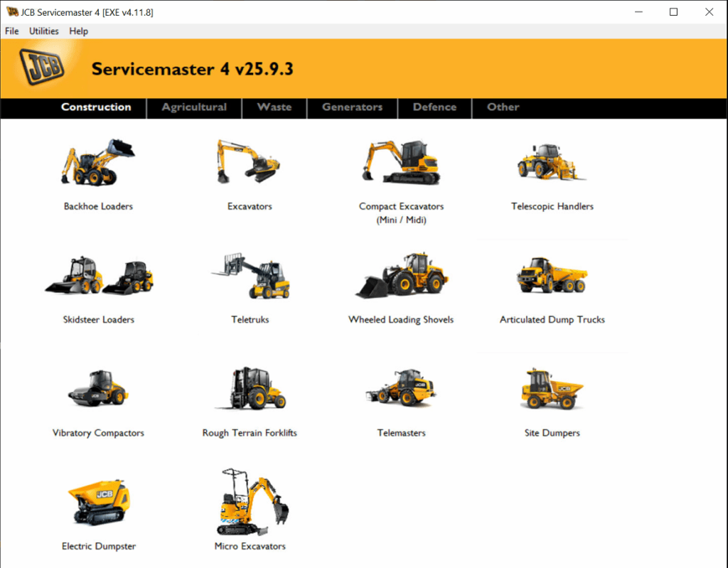Open the Micro Excavators icon
Image resolution: width=728 pixels, height=568 pixels.
click(x=250, y=503)
